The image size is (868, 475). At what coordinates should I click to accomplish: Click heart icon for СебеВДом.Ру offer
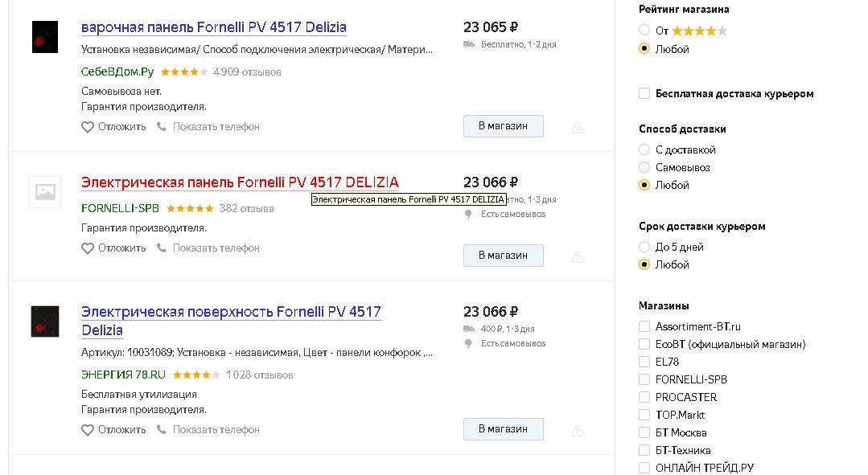[88, 127]
